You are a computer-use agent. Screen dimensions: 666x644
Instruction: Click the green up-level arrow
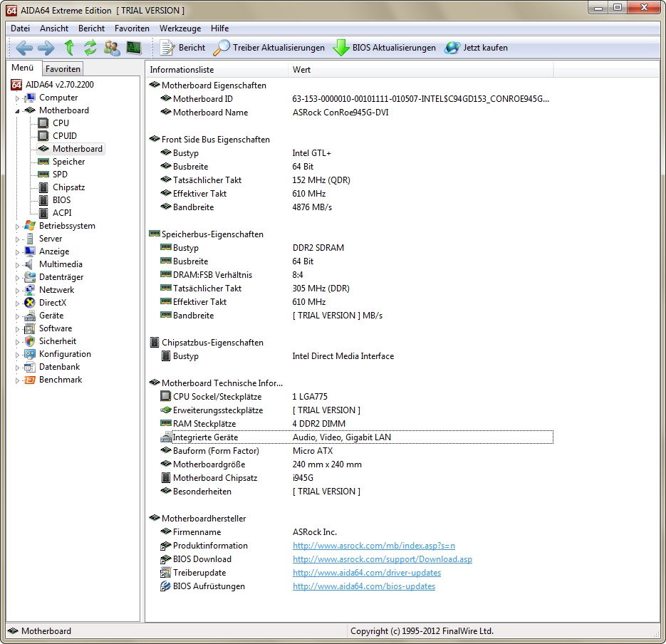[x=69, y=48]
